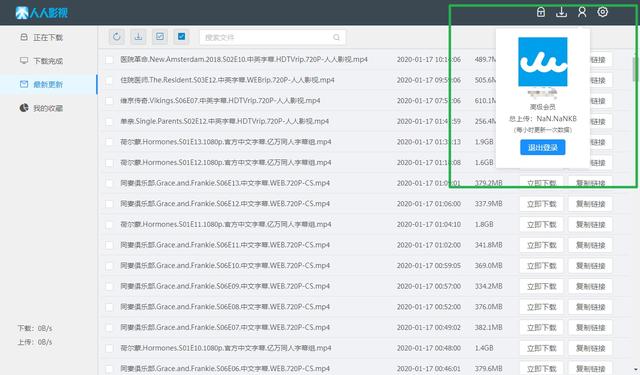Open the lock icon in top bar
The image size is (640, 375).
coord(541,12)
